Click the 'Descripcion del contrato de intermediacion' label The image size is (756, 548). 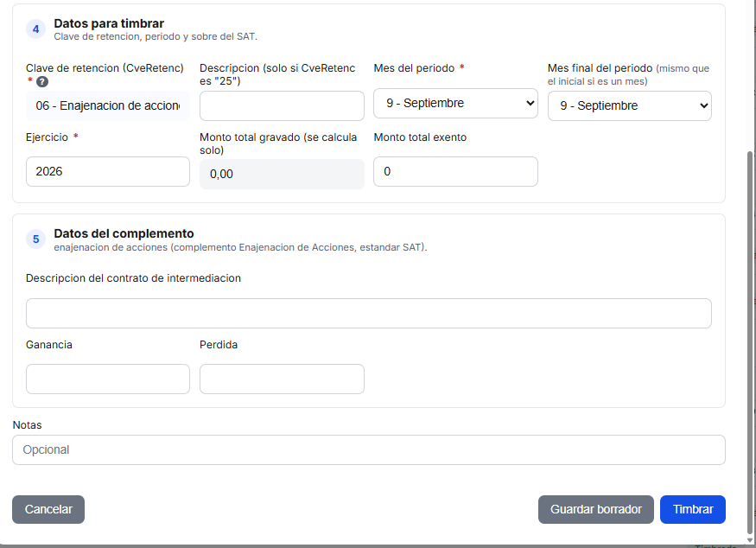(x=134, y=278)
